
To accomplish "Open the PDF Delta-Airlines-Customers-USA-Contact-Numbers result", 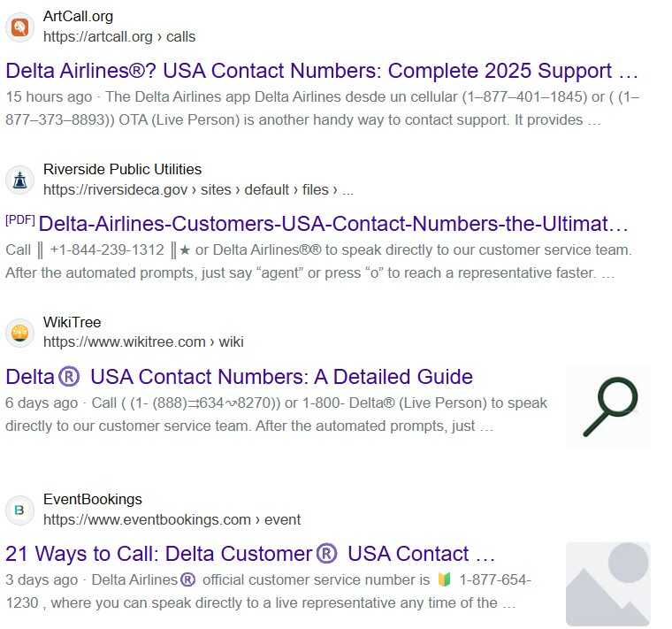I will point(333,224).
